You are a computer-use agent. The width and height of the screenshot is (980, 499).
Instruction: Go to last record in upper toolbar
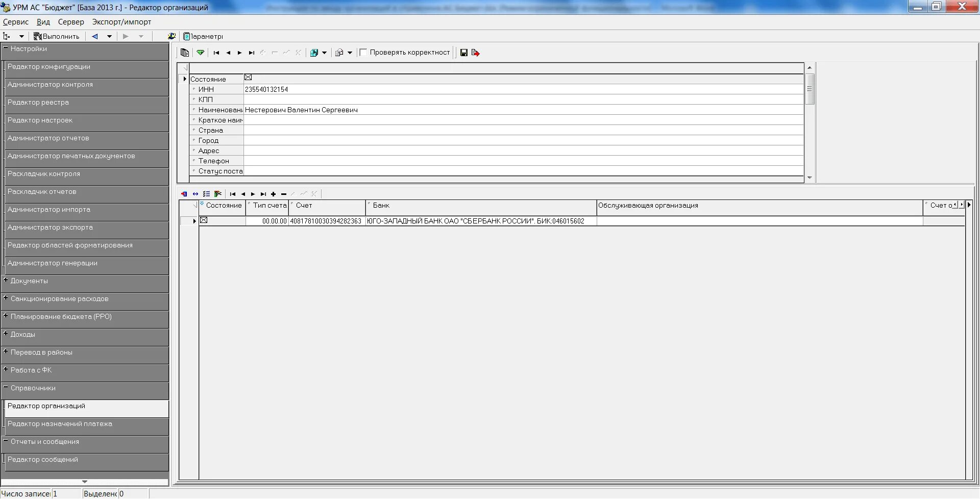coord(252,53)
